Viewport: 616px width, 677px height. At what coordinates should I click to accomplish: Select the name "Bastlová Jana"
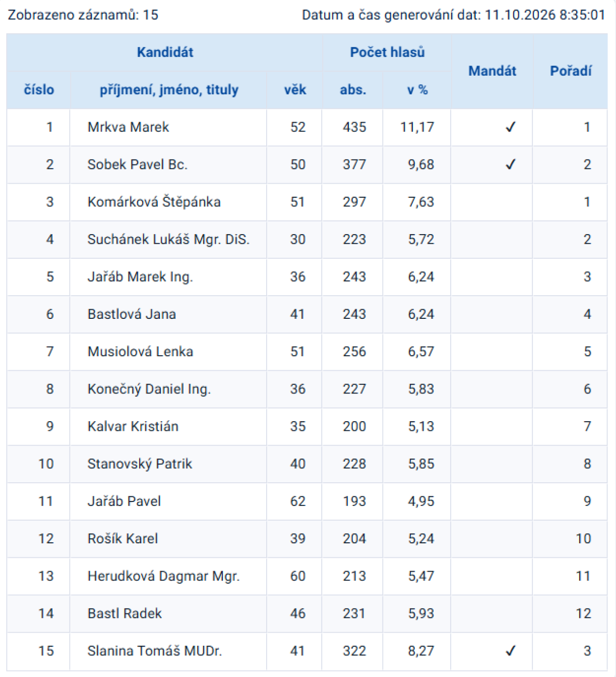(132, 314)
